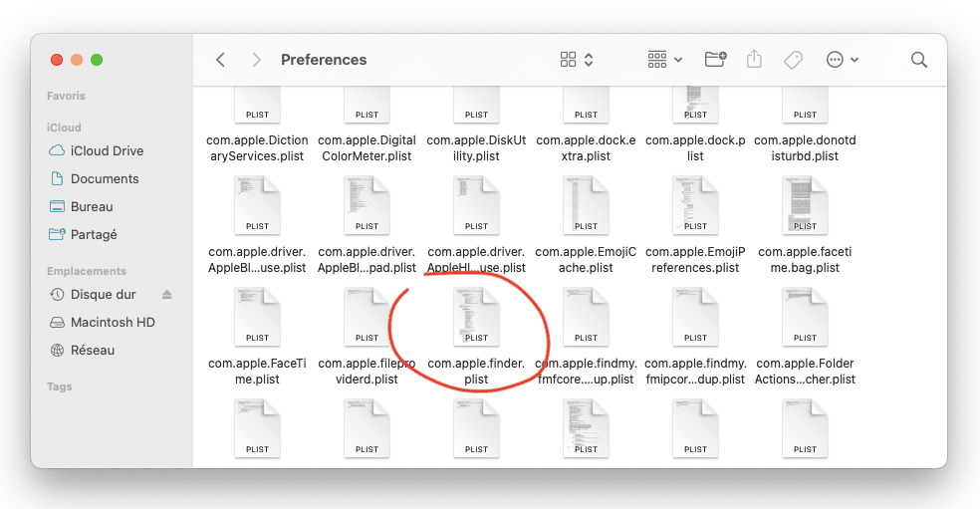Select com.apple.EmojiPreferences.plist file icon
This screenshot has width=980, height=509.
[x=695, y=206]
